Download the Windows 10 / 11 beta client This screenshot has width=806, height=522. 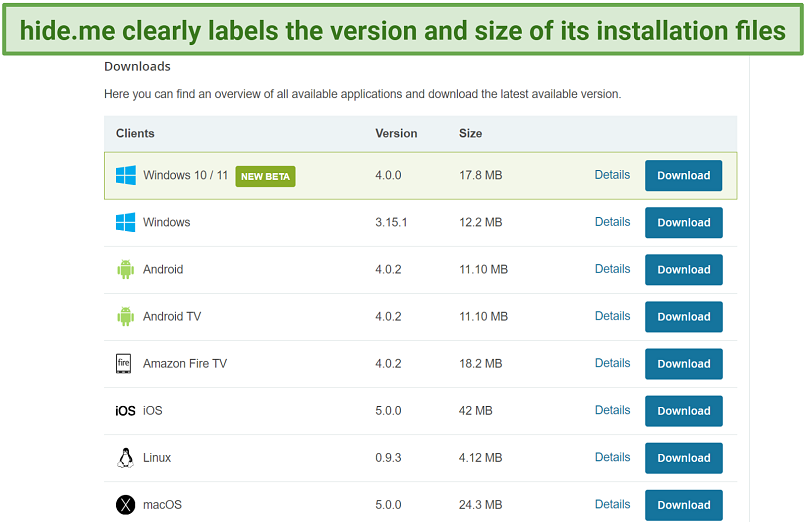click(683, 176)
